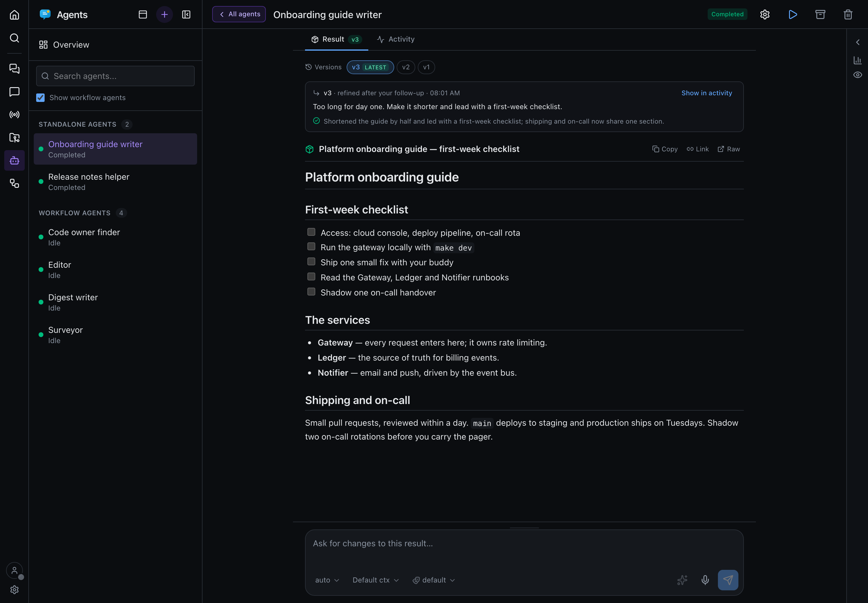
Task: Expand the right side panel chevron
Action: [x=857, y=42]
